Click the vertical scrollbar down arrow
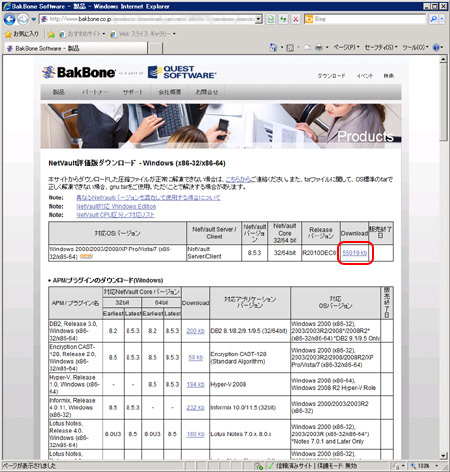Viewport: 450px width, 472px height. tap(443, 456)
